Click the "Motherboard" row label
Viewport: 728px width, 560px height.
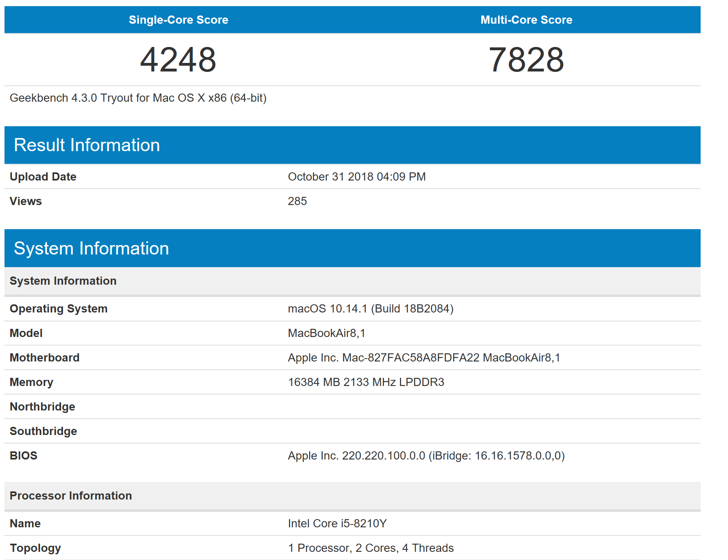click(45, 358)
